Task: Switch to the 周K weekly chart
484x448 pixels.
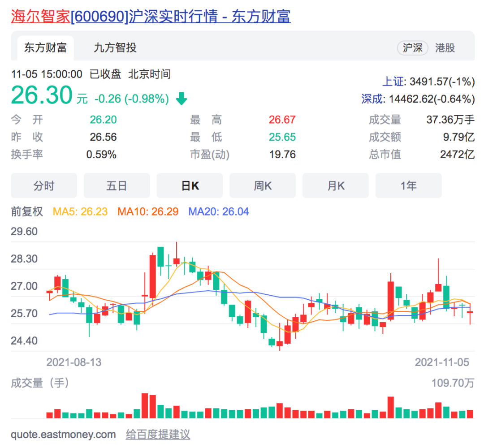Action: pyautogui.click(x=263, y=185)
